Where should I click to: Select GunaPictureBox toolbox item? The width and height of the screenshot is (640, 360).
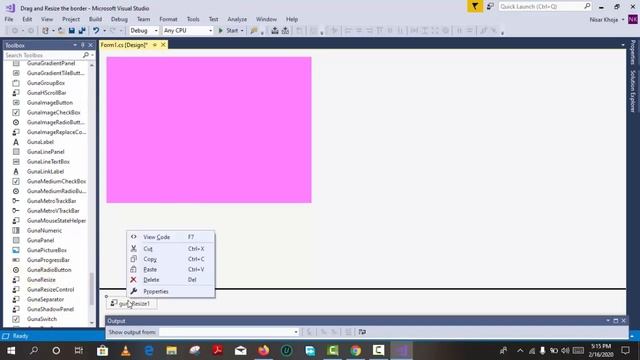coord(47,250)
